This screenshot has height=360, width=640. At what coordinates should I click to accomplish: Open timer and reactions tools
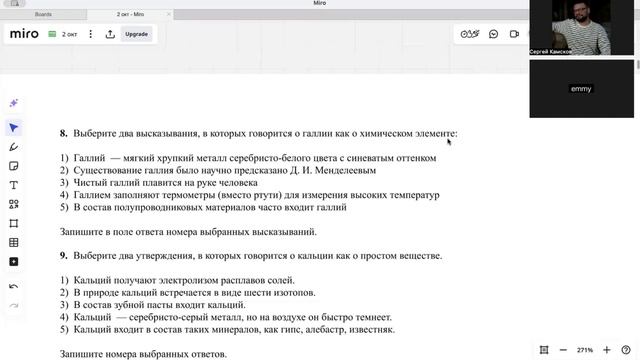click(x=470, y=34)
